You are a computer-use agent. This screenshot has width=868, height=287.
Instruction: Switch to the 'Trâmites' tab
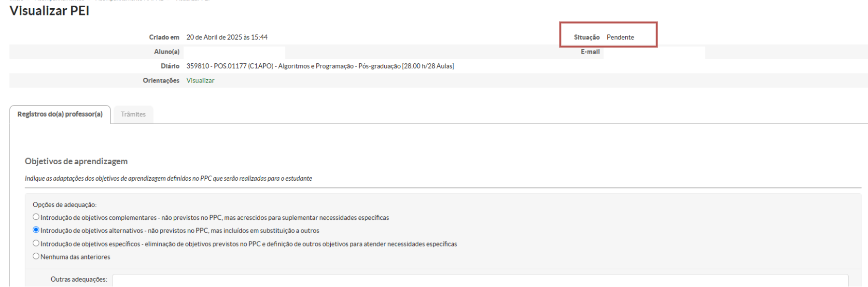click(133, 115)
